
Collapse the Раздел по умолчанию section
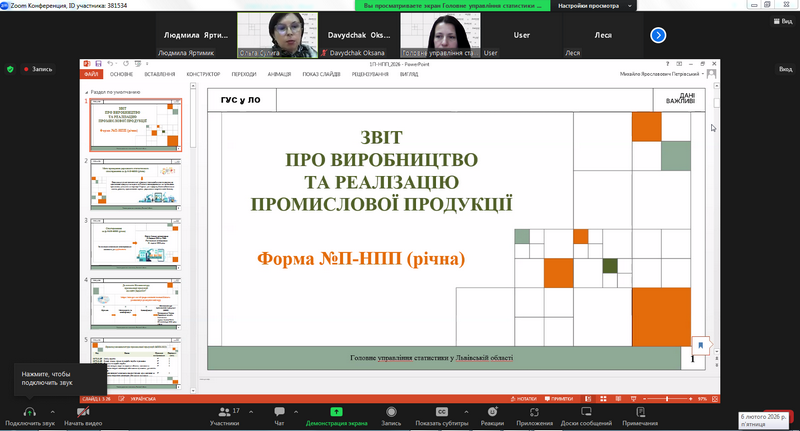click(x=86, y=92)
